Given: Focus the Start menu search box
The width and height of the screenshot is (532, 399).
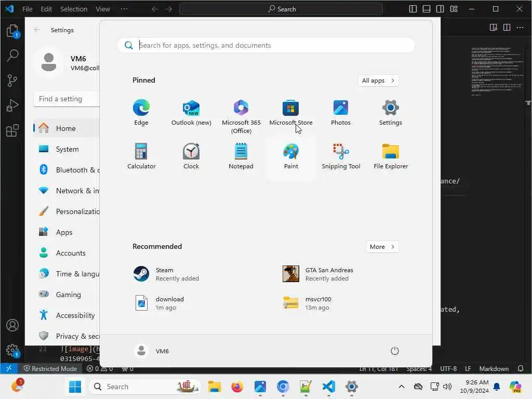Looking at the screenshot, I should 266,45.
